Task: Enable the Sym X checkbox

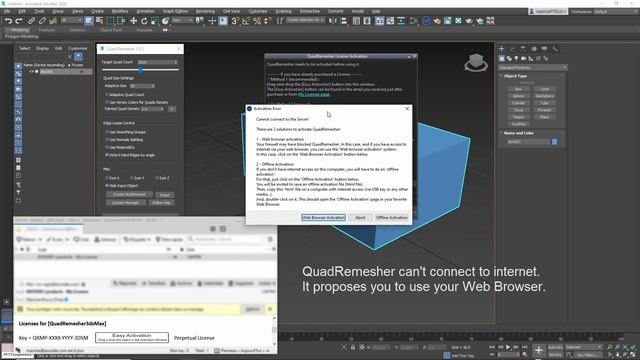Action: [107, 178]
